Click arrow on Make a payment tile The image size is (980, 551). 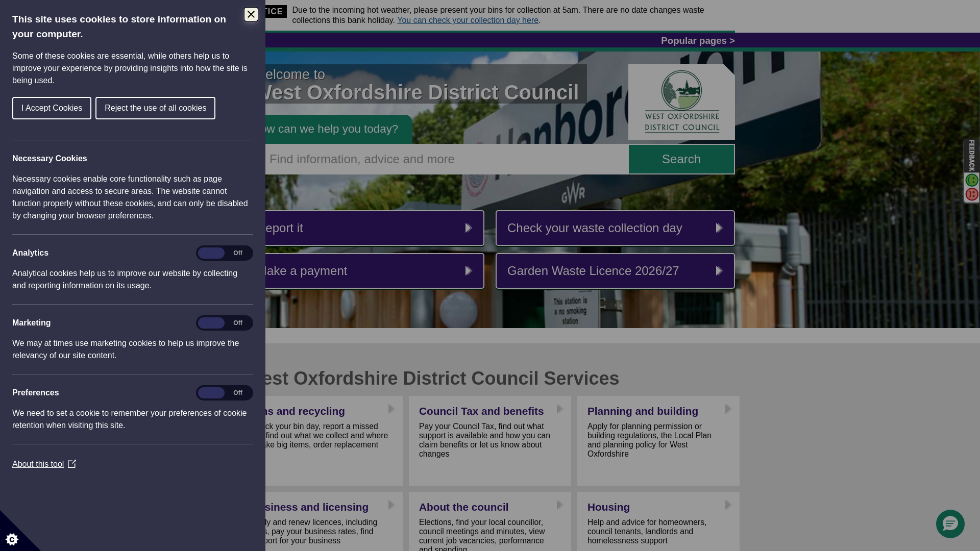tap(469, 271)
